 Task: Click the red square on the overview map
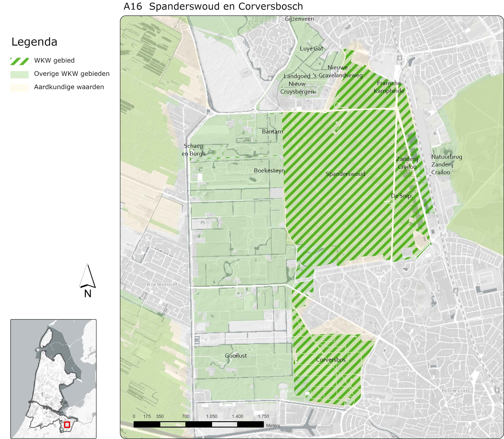click(x=67, y=425)
